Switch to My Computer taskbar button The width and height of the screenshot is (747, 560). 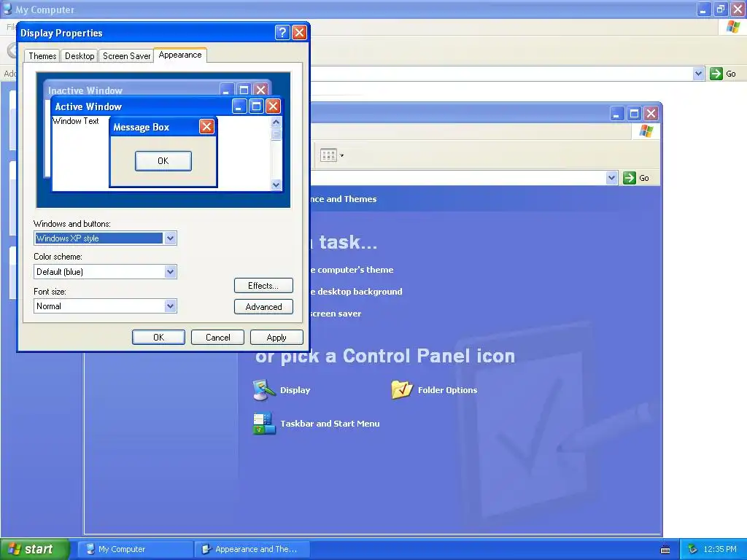pos(135,549)
